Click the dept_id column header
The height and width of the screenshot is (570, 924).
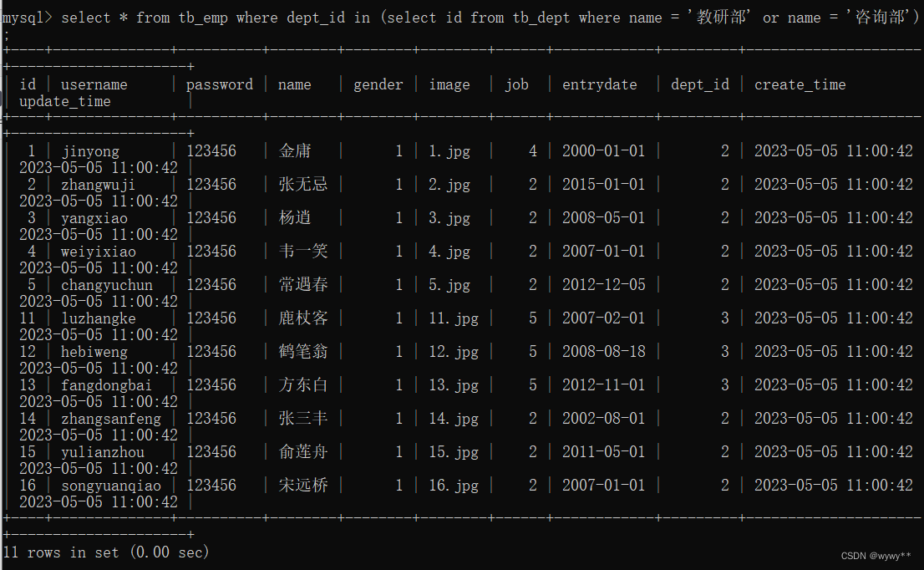point(699,85)
